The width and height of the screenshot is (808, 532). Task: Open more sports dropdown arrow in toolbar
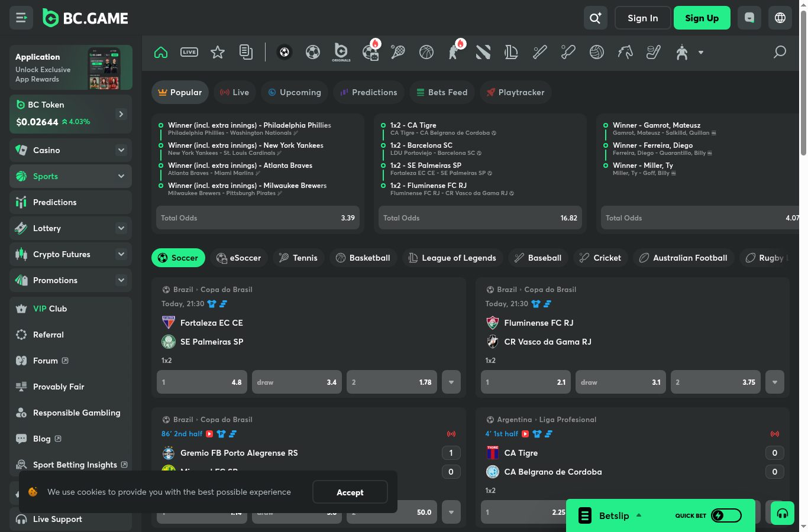click(701, 52)
